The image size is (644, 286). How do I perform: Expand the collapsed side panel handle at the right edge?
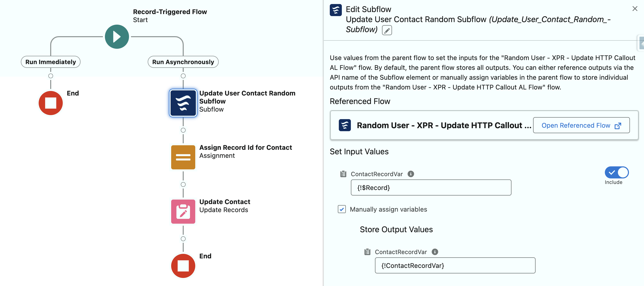(641, 43)
